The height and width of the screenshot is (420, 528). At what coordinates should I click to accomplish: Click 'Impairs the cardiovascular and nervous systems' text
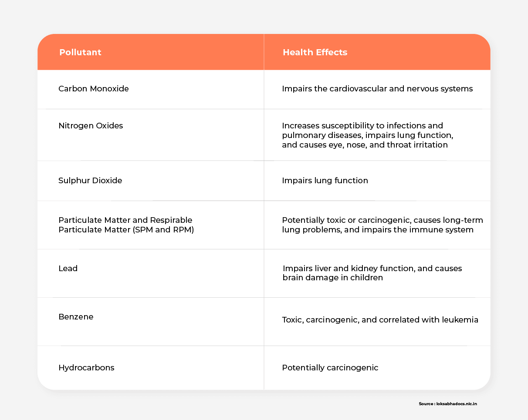click(377, 89)
